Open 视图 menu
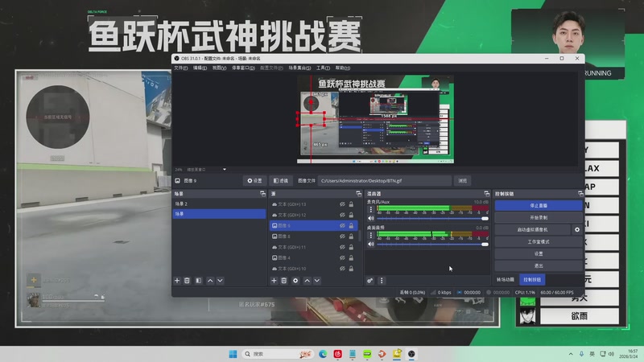 (219, 68)
